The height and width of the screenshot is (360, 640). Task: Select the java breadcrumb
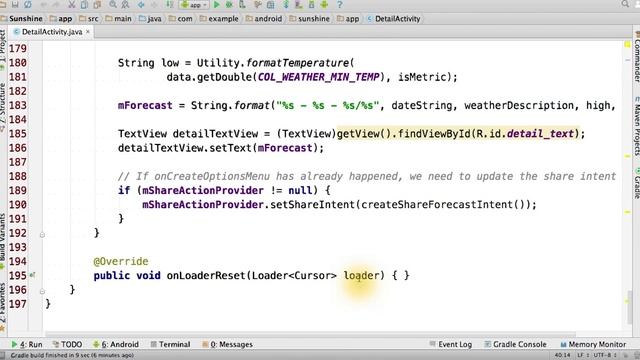[x=150, y=19]
